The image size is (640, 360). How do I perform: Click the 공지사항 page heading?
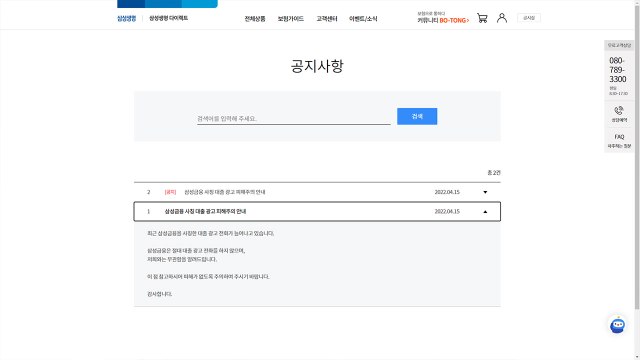click(x=317, y=66)
